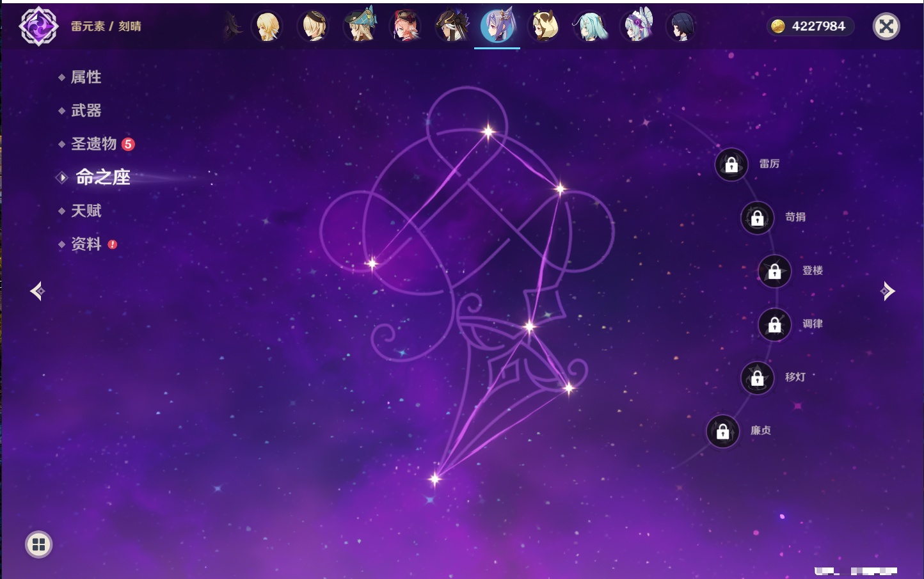Switch to the next character with right arrow

click(x=888, y=291)
